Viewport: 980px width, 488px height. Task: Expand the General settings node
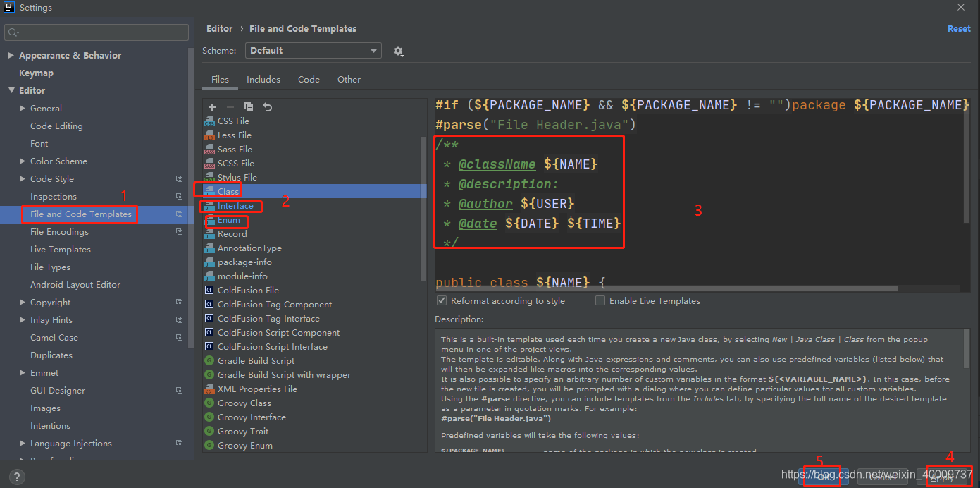(x=23, y=109)
